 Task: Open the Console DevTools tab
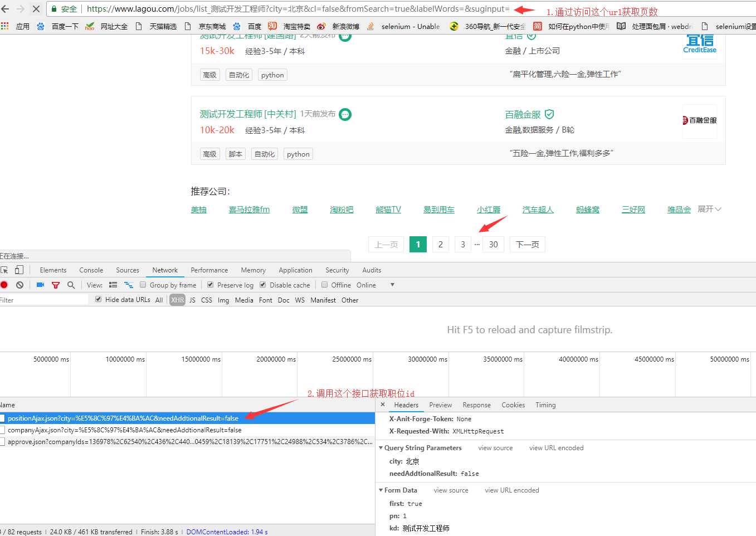click(91, 270)
